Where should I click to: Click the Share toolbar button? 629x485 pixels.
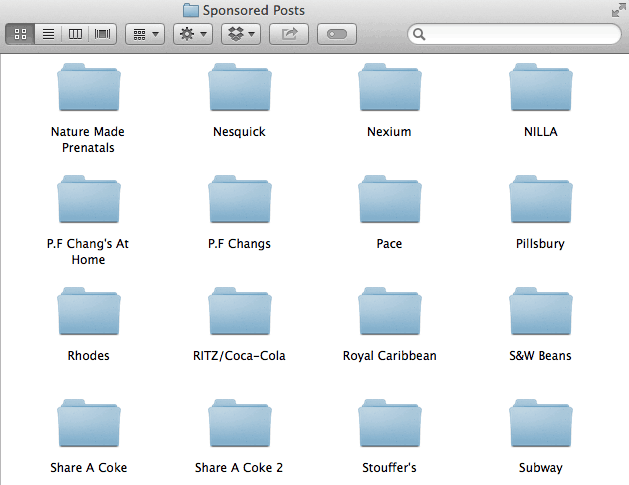[x=289, y=34]
